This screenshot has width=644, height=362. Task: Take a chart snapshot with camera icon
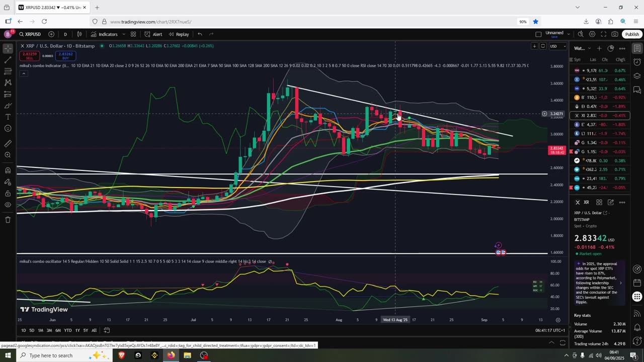click(615, 34)
